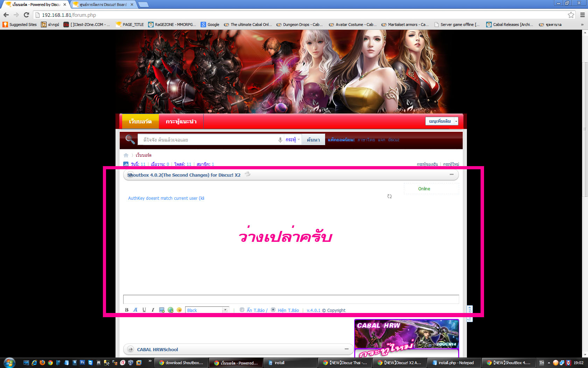The width and height of the screenshot is (588, 368).
Task: Launch Internet Explorer from taskbar
Action: [34, 363]
